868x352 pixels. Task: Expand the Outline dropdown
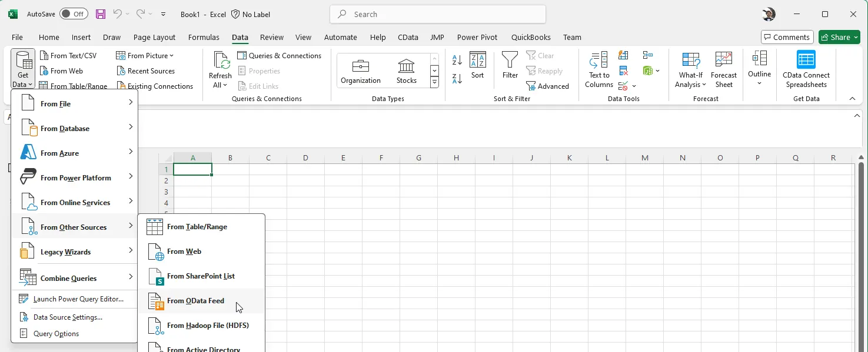coord(759,83)
